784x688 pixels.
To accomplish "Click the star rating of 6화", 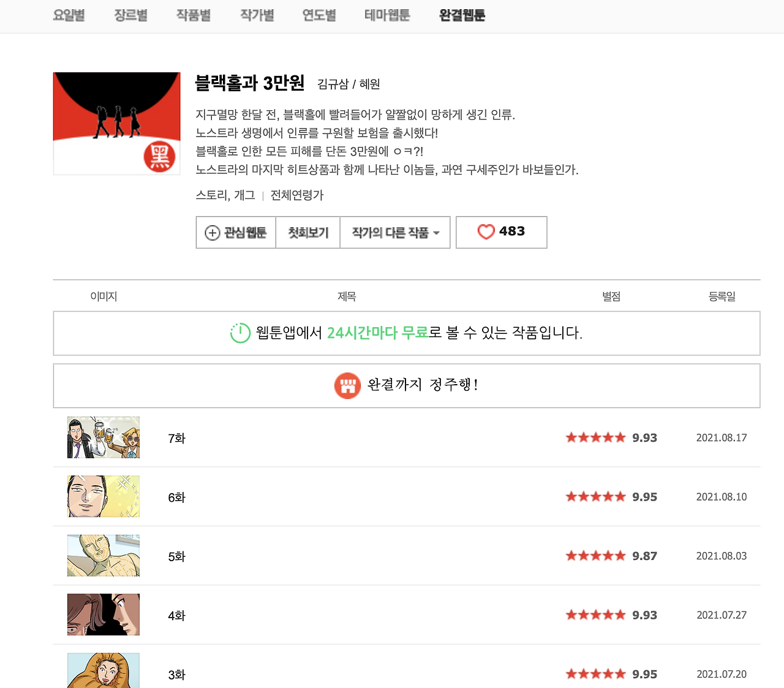I will (595, 496).
